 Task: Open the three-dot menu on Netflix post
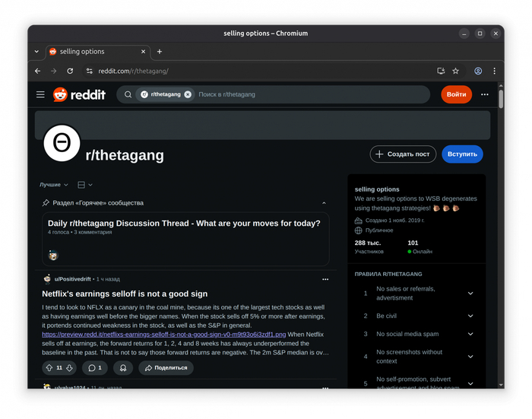pyautogui.click(x=325, y=279)
